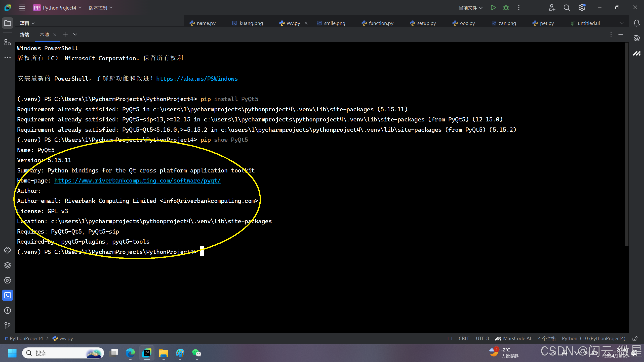This screenshot has height=362, width=644.
Task: Open the 版本控制 dropdown menu
Action: (101, 8)
